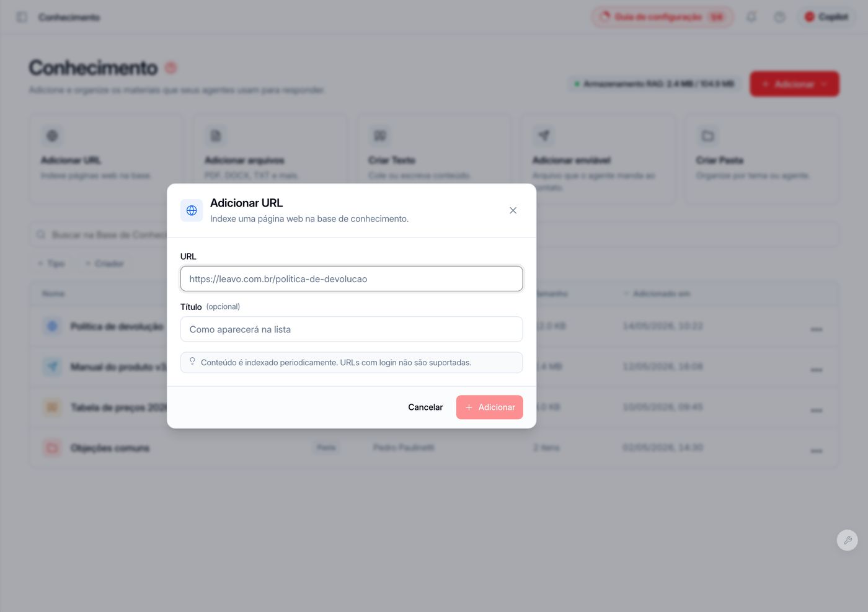The height and width of the screenshot is (612, 868).
Task: Open the Guia de configuração button
Action: tap(663, 17)
